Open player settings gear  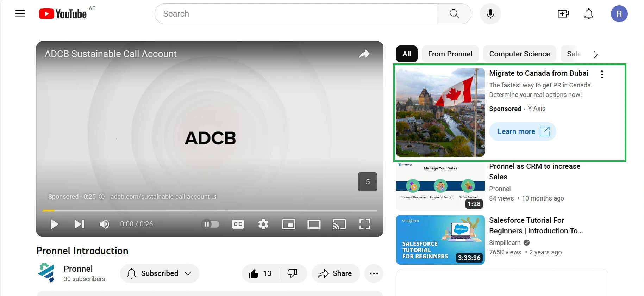point(263,224)
